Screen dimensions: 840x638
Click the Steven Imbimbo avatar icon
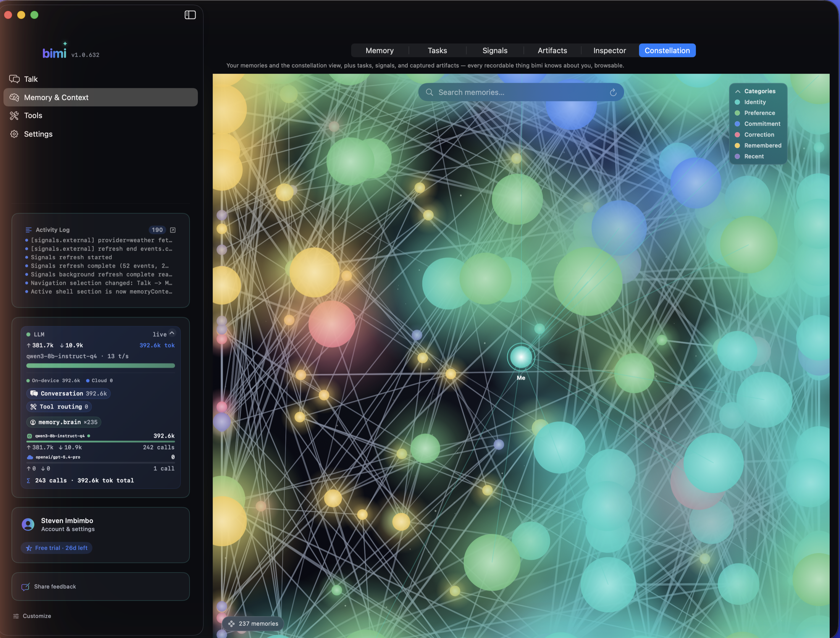(28, 524)
